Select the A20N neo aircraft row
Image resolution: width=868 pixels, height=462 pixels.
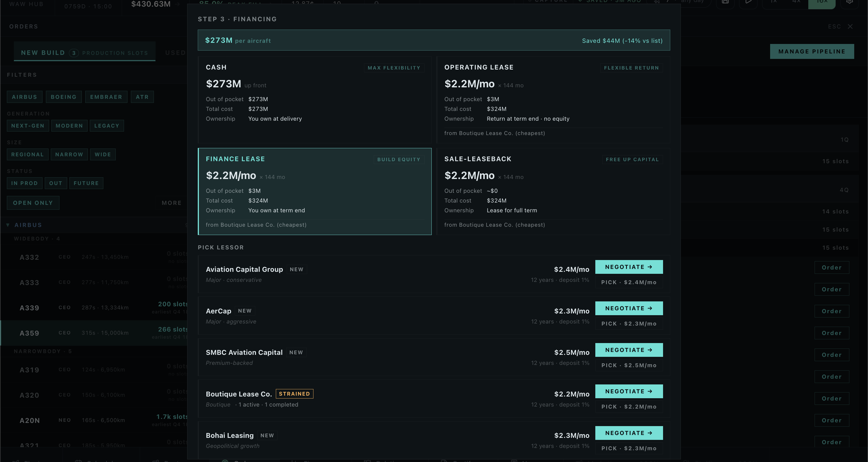pyautogui.click(x=94, y=420)
